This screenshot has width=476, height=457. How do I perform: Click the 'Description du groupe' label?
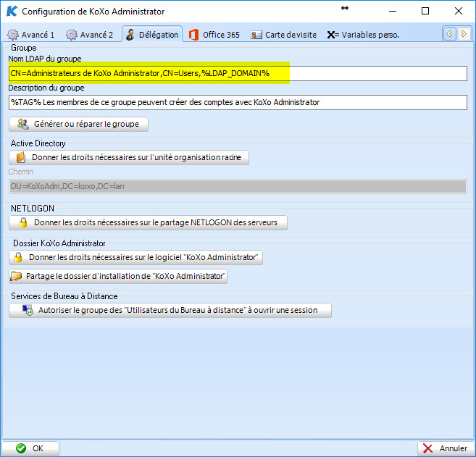click(46, 88)
